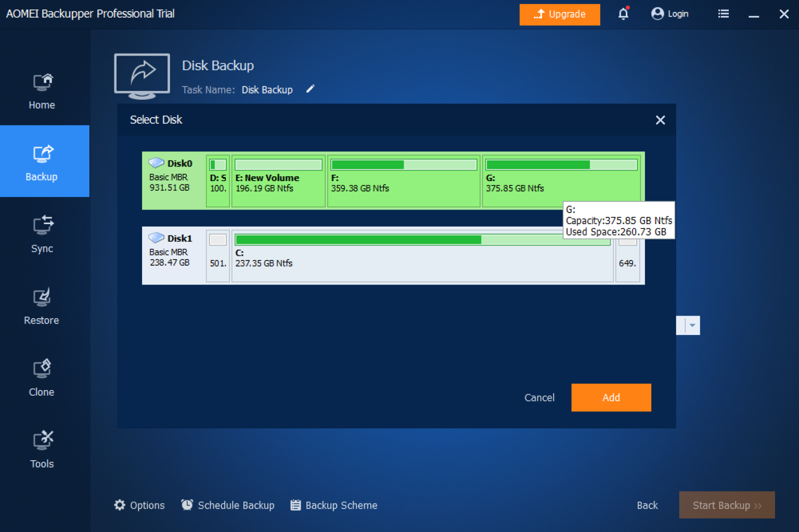Select the Backup tab in sidebar

tap(42, 162)
